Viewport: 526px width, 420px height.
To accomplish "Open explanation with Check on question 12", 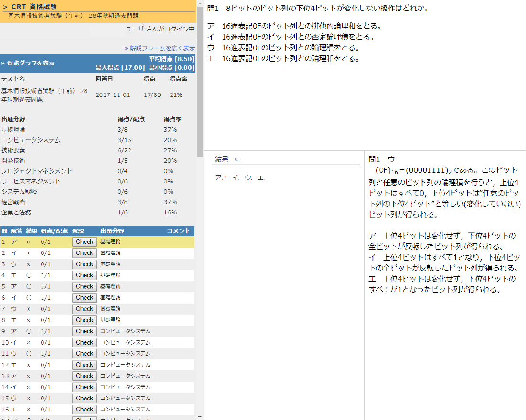I will (x=84, y=365).
